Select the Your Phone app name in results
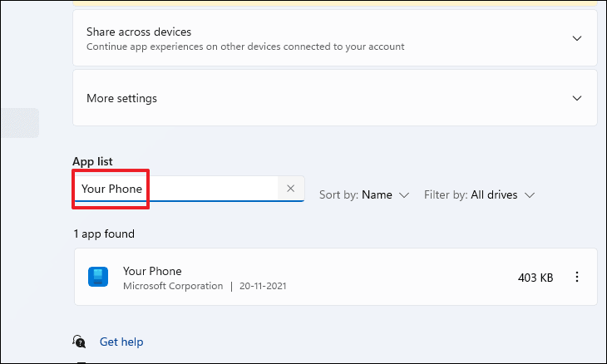The width and height of the screenshot is (607, 364). pos(152,271)
